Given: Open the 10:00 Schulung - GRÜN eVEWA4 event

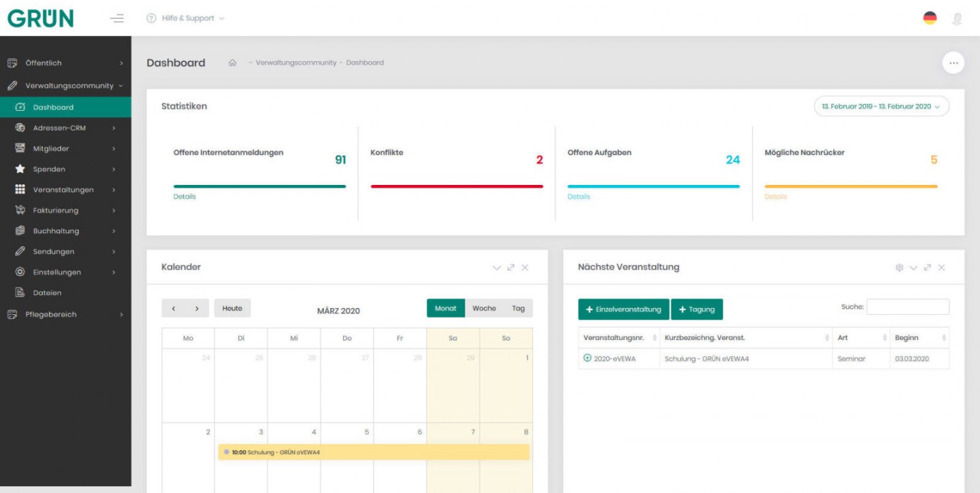Looking at the screenshot, I should [374, 452].
